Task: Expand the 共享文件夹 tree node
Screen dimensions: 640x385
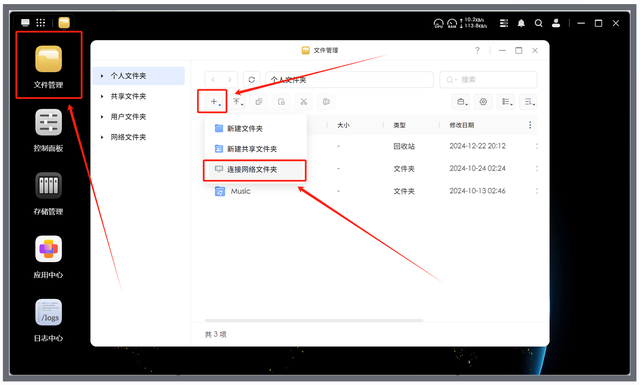Action: (x=102, y=96)
